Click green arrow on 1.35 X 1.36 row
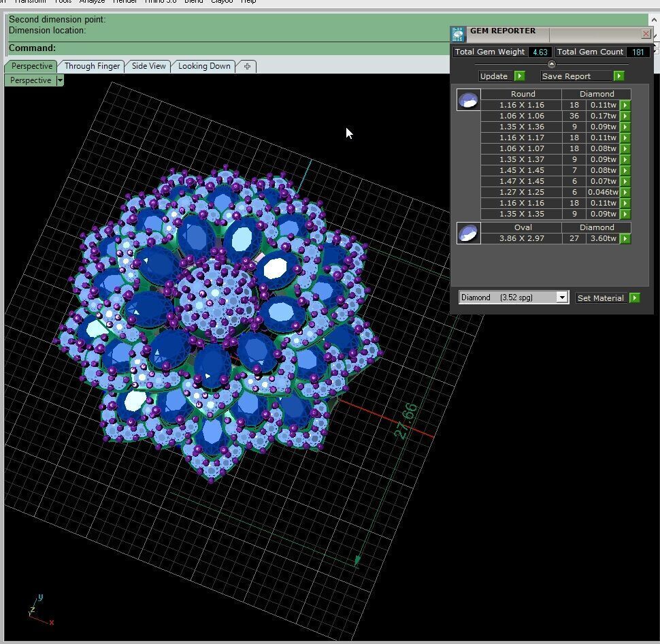 coord(625,127)
